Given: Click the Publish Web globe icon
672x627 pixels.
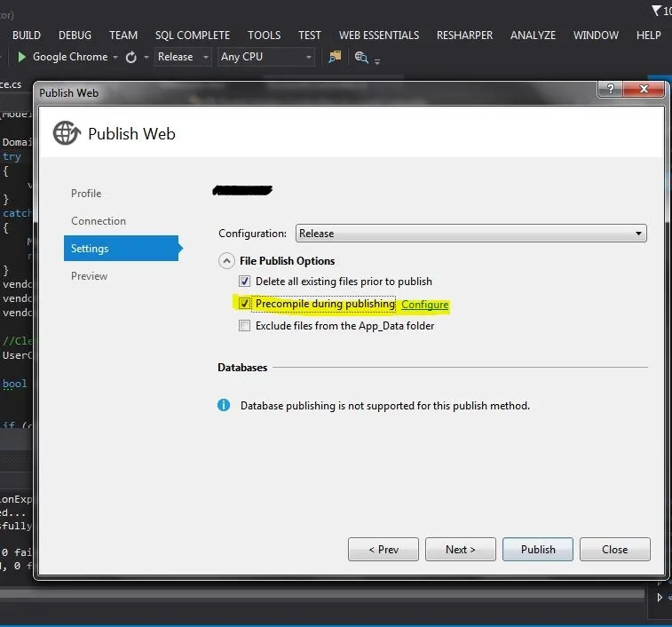Looking at the screenshot, I should coord(67,133).
